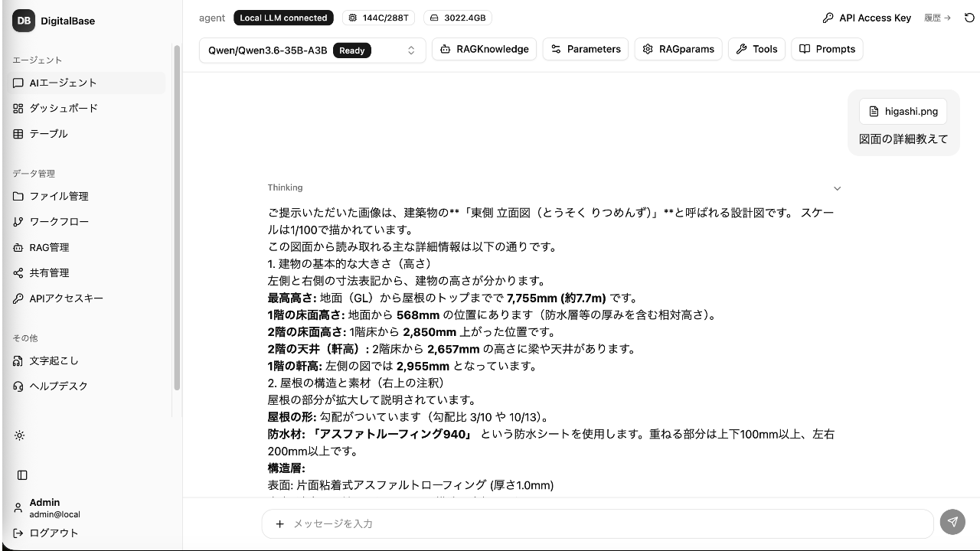Click the Admin user profile
Viewport: 980px width, 551px height.
coord(54,508)
